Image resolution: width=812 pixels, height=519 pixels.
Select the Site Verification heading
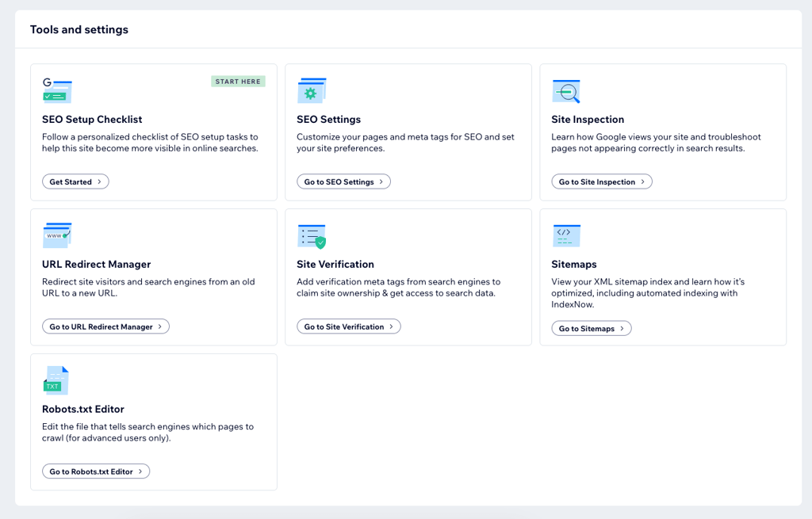[x=335, y=265]
